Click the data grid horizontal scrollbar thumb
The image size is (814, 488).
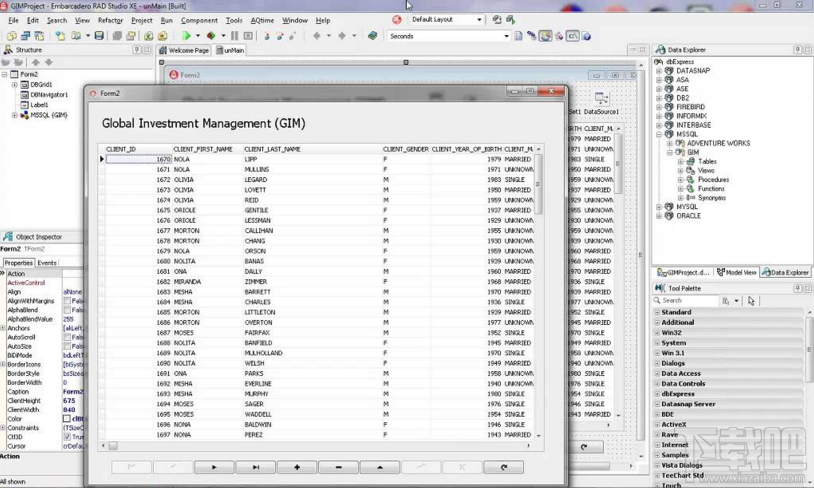(113, 445)
